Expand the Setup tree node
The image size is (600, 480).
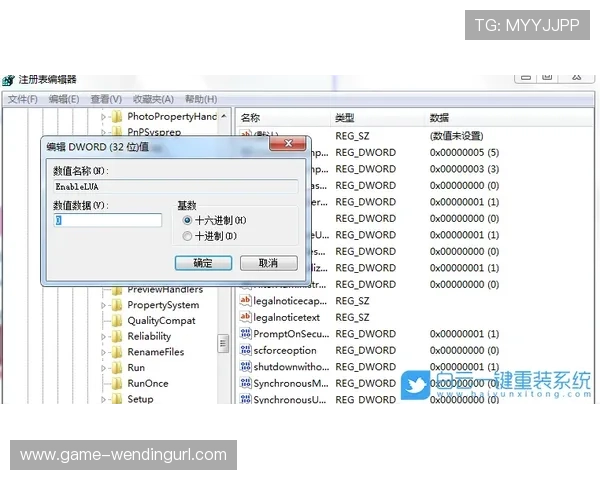coord(103,400)
